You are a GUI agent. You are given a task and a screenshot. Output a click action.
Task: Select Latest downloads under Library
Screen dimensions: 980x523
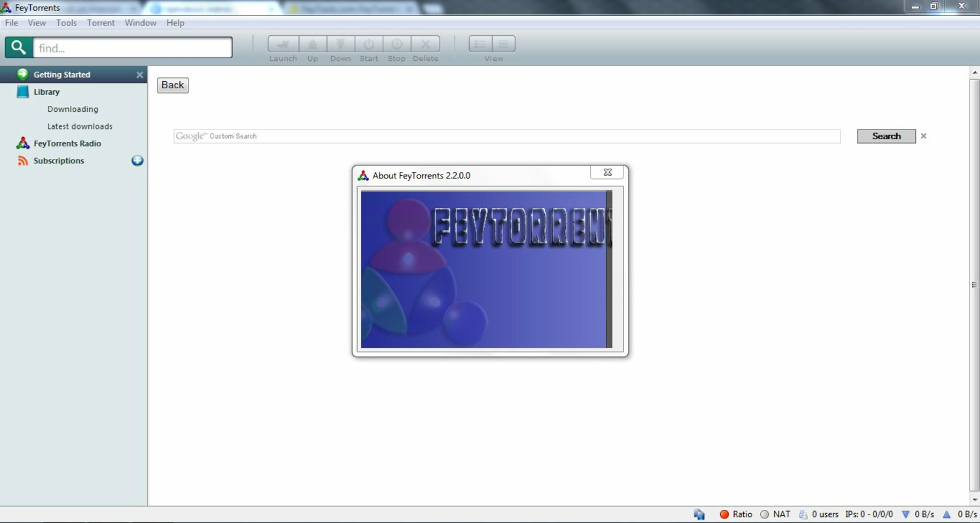tap(80, 126)
